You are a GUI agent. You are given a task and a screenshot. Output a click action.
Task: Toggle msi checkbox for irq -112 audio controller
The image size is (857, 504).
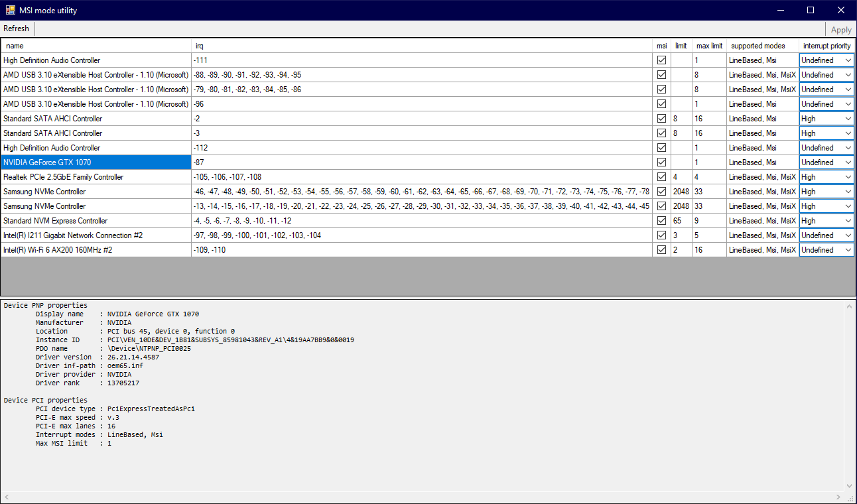tap(661, 148)
